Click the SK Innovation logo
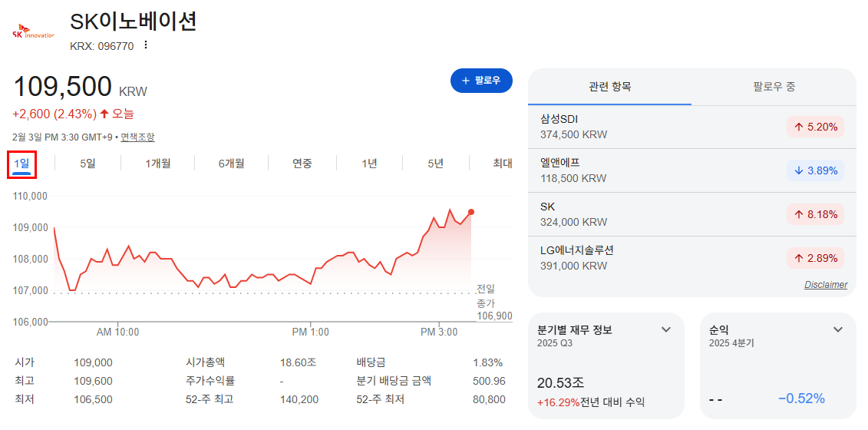 33,31
